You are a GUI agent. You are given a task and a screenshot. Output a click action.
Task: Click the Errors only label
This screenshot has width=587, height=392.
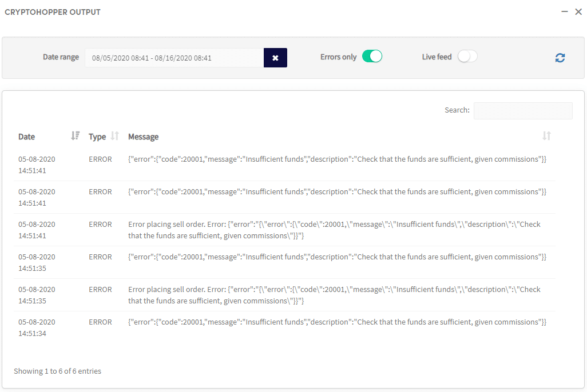click(339, 57)
